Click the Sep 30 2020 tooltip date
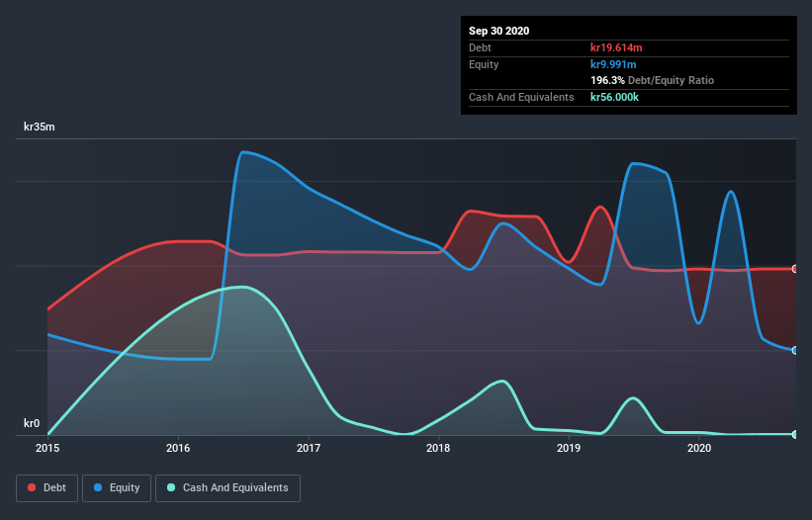 [x=499, y=31]
